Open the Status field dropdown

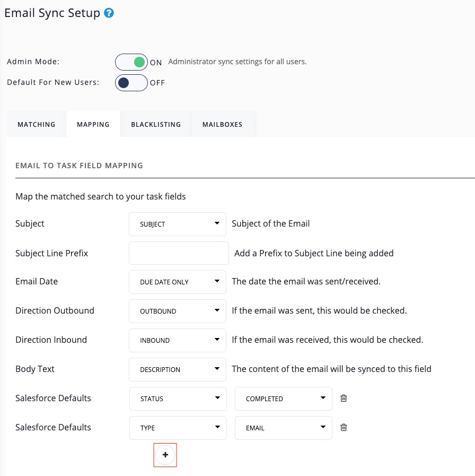pos(177,399)
